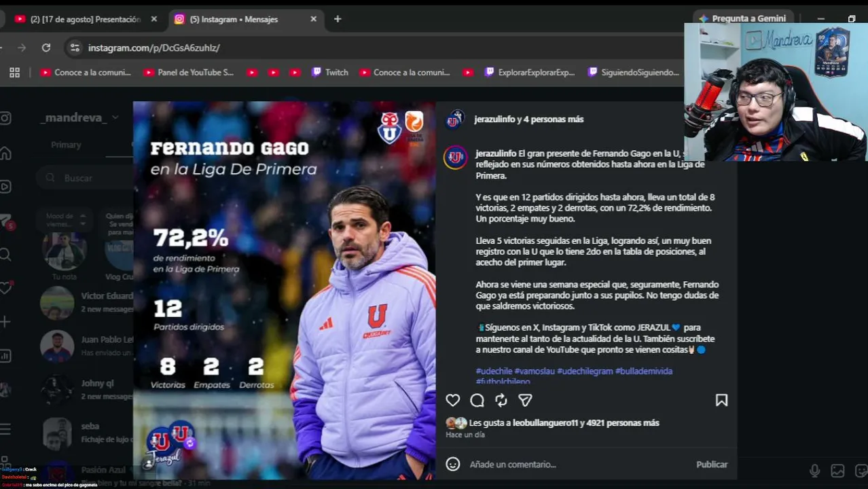Click Pregunta a Gemini button

click(742, 18)
